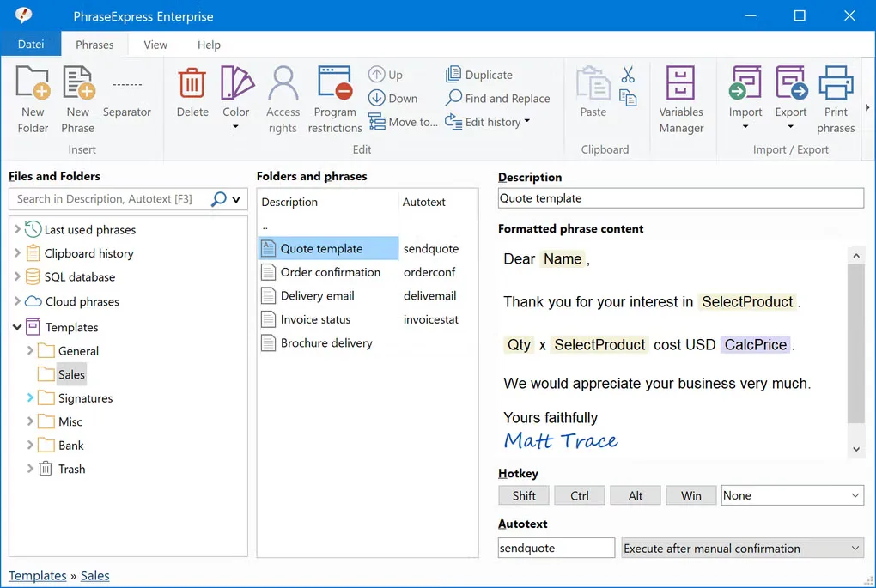Open search options dropdown arrow

pyautogui.click(x=236, y=199)
